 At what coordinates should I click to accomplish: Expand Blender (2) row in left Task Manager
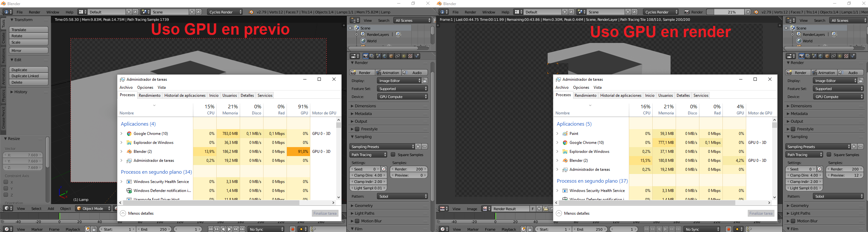(121, 152)
